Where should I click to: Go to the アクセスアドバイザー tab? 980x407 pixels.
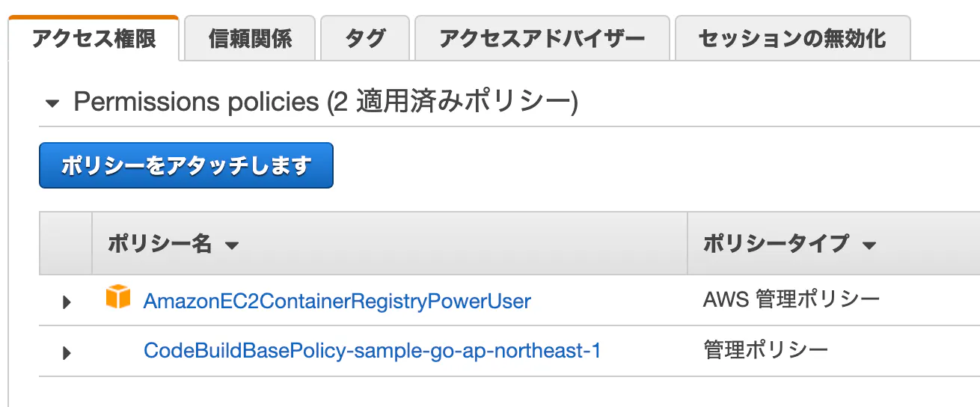click(x=542, y=38)
